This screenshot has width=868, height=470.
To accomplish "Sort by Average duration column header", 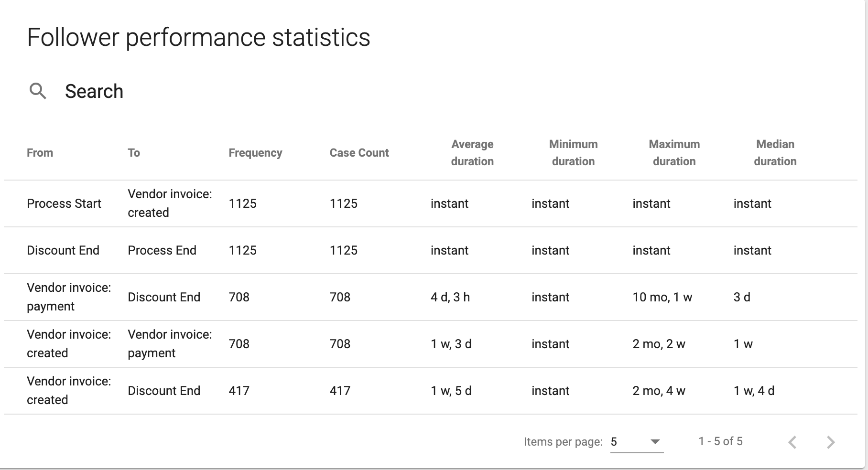I will pos(472,153).
